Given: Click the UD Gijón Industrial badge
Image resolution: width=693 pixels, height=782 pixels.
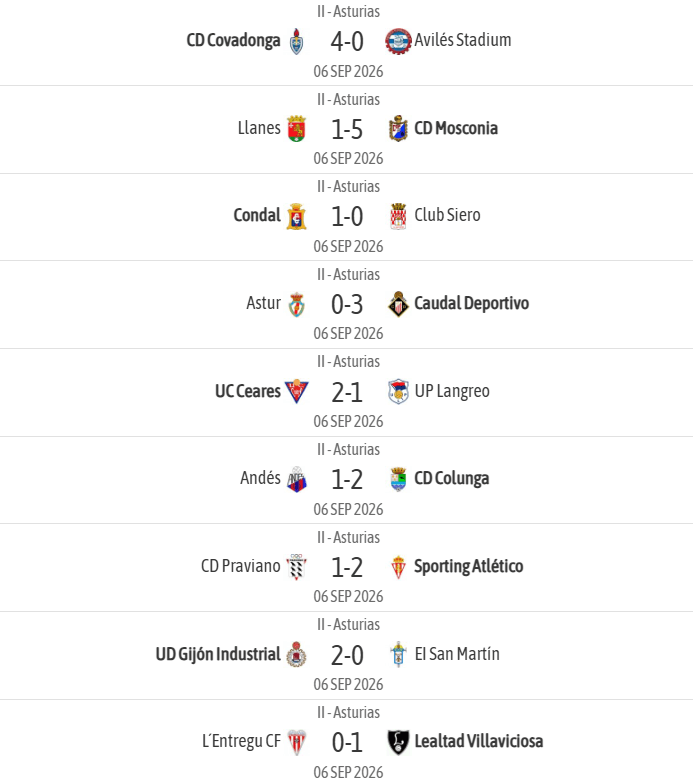Looking at the screenshot, I should pyautogui.click(x=297, y=654).
